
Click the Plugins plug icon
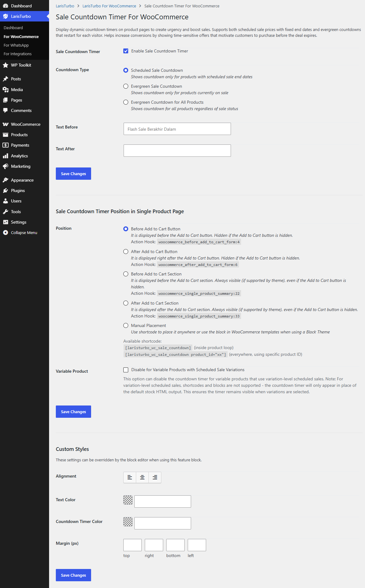(6, 190)
